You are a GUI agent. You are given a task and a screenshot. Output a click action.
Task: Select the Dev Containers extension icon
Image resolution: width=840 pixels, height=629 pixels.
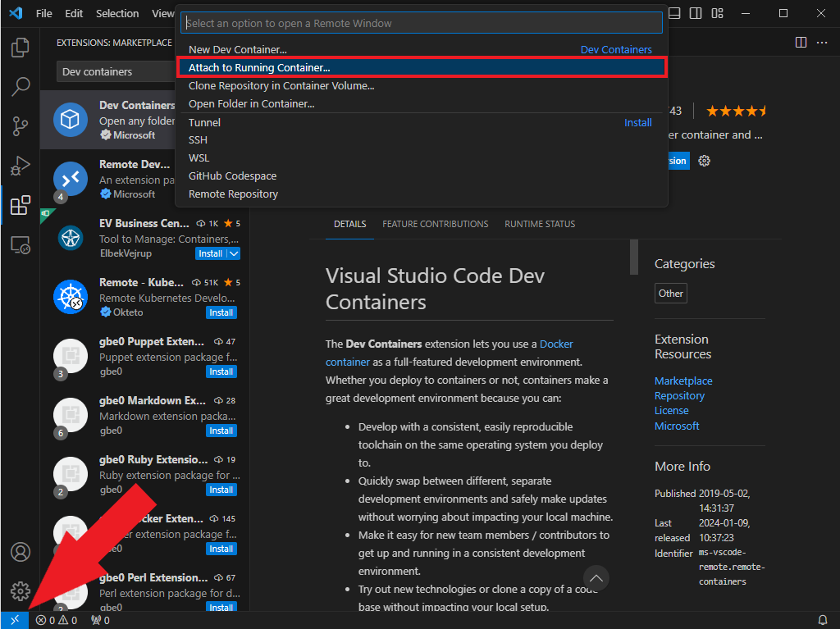click(71, 119)
